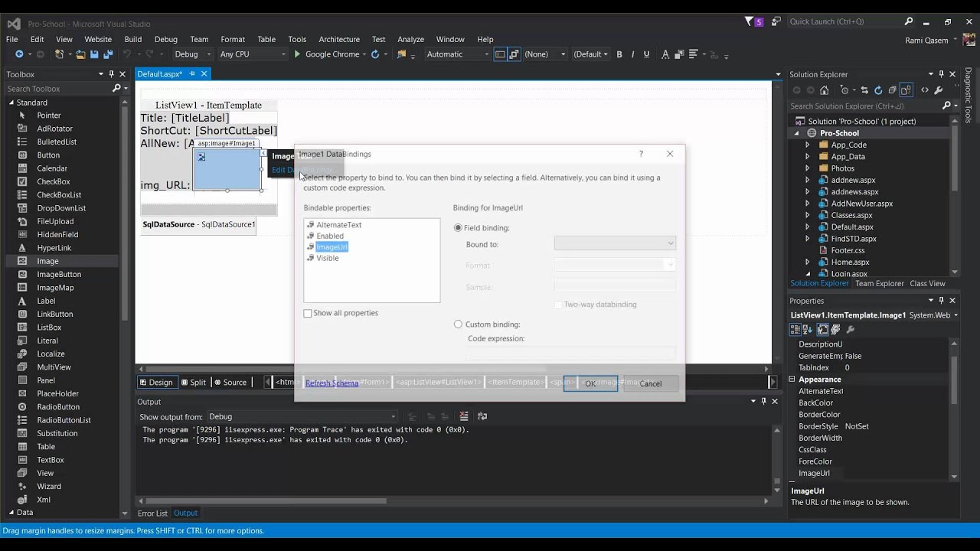Image resolution: width=980 pixels, height=551 pixels.
Task: Click the Open File toolbar icon
Action: (80, 54)
